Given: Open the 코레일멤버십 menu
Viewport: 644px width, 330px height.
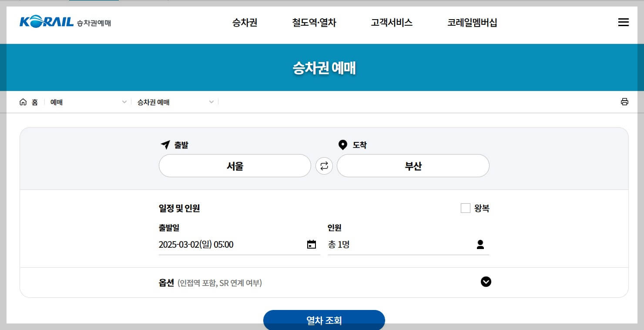Looking at the screenshot, I should pos(472,23).
